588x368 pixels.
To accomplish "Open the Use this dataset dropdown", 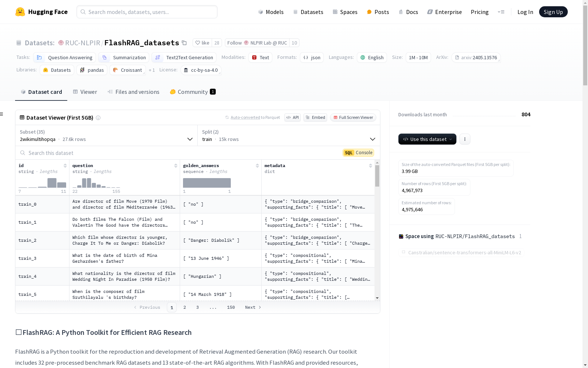I will [427, 139].
